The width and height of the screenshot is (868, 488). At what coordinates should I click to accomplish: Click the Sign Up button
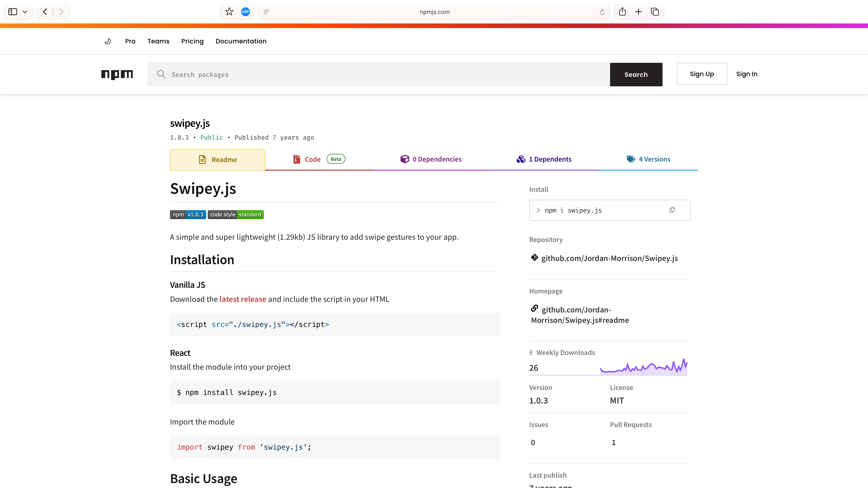click(x=702, y=74)
